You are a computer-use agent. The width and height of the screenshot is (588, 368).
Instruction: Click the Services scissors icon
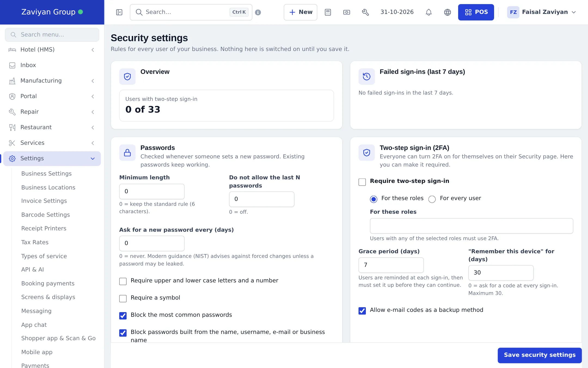[12, 143]
